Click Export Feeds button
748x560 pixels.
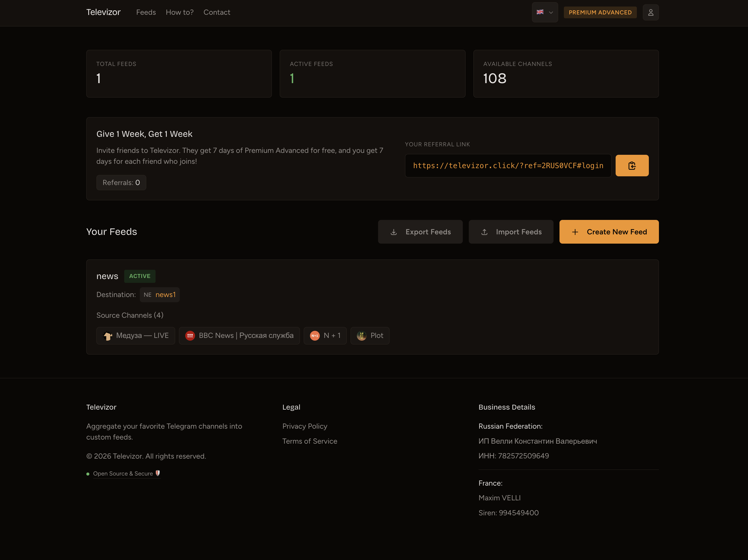coord(420,232)
